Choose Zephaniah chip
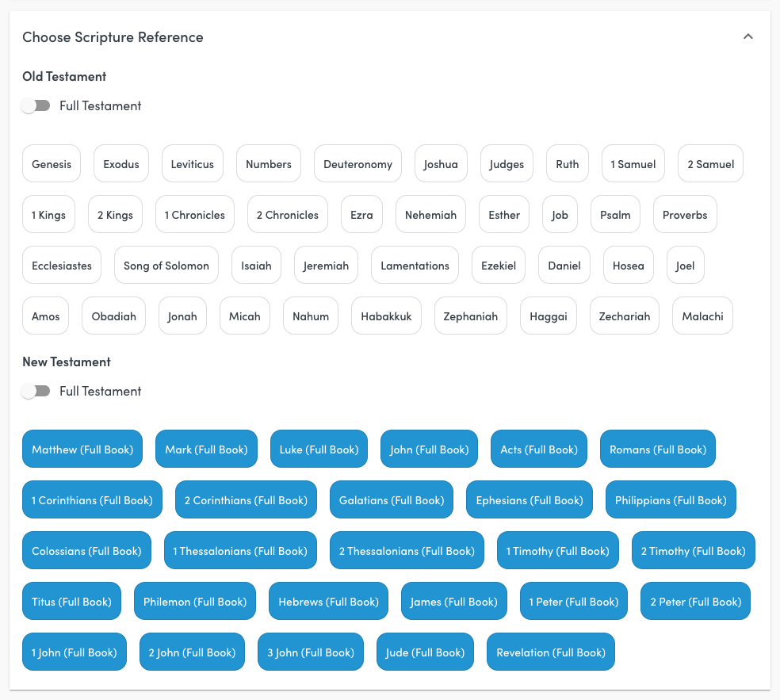This screenshot has width=780, height=700. pyautogui.click(x=471, y=316)
